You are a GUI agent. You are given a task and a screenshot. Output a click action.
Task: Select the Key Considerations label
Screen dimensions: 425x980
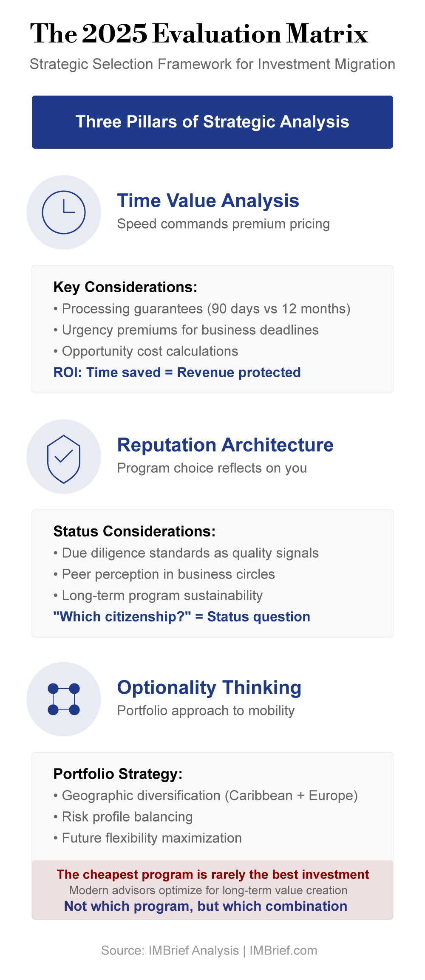click(x=125, y=287)
